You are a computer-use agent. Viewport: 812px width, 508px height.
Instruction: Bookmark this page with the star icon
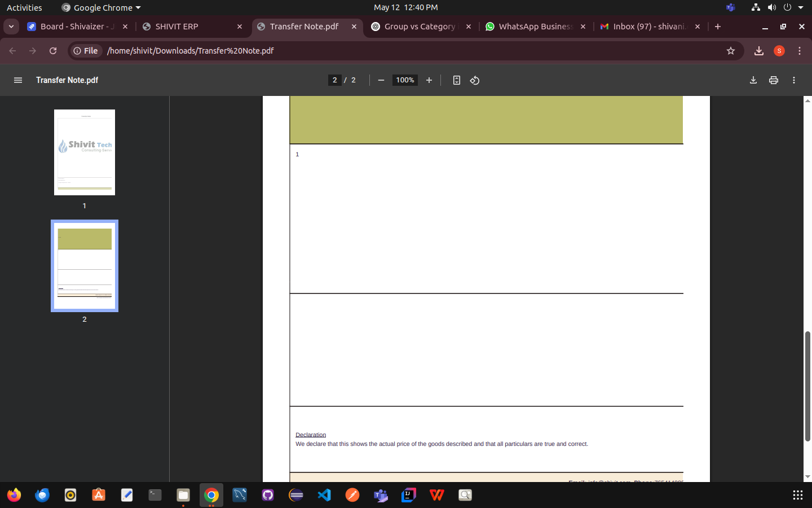coord(731,51)
